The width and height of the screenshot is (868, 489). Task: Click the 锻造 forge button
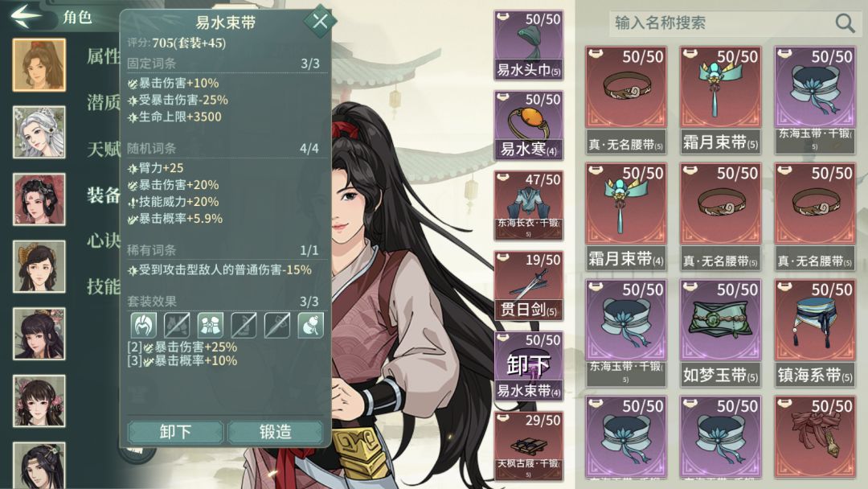(x=275, y=431)
